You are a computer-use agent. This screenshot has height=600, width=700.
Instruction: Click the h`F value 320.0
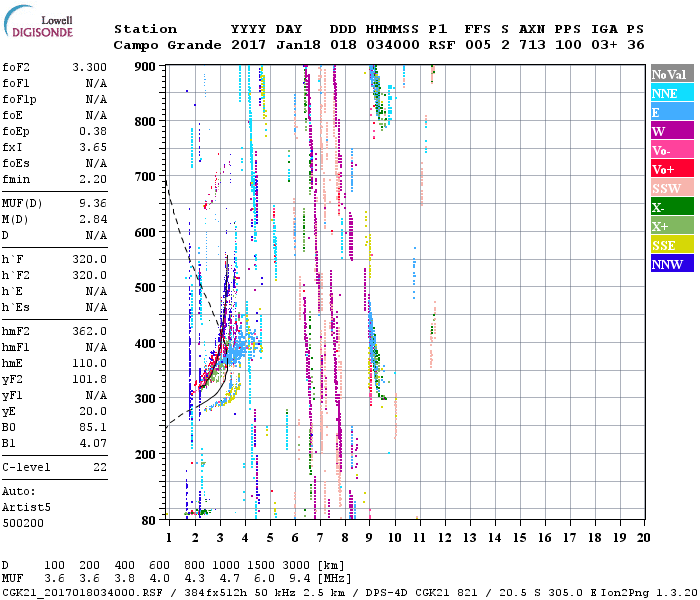tap(89, 259)
